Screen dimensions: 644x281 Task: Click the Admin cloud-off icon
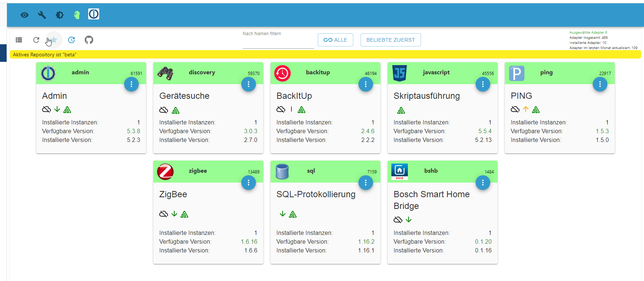pos(46,109)
